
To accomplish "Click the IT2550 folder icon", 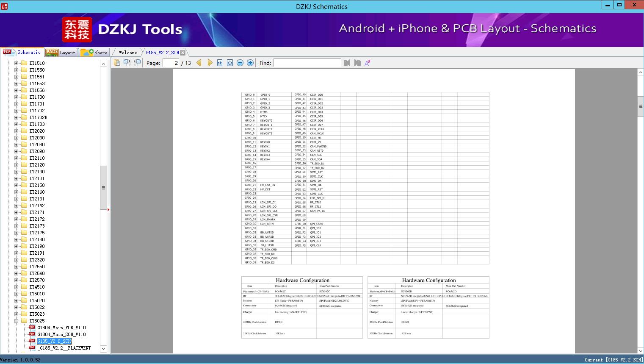I will (x=24, y=267).
